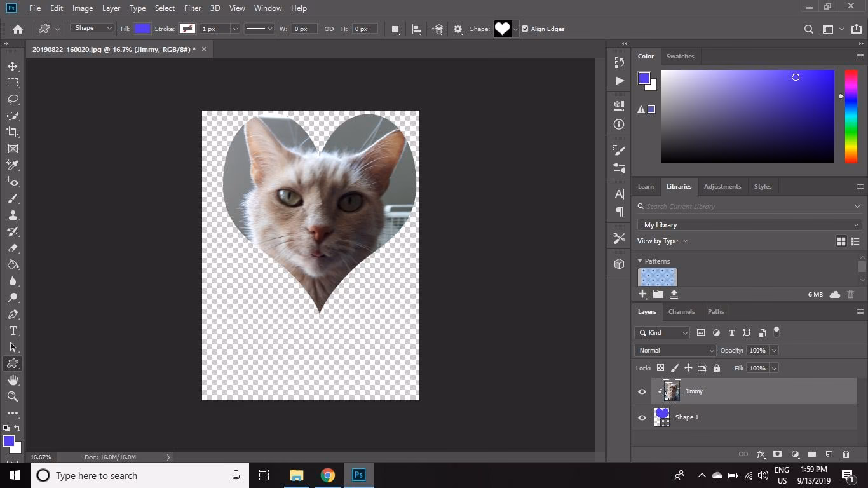Select the Horizontal Type tool
Image resolution: width=868 pixels, height=488 pixels.
[13, 330]
